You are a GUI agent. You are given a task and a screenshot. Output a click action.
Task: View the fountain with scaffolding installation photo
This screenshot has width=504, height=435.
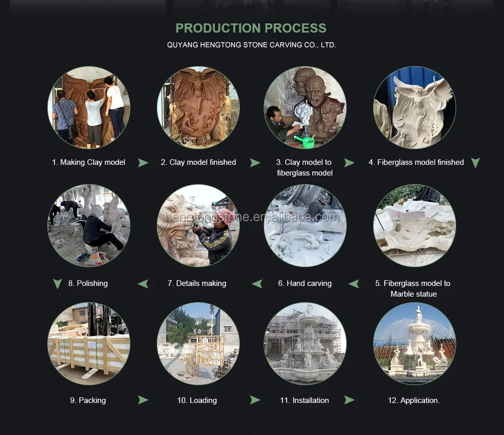click(x=305, y=343)
